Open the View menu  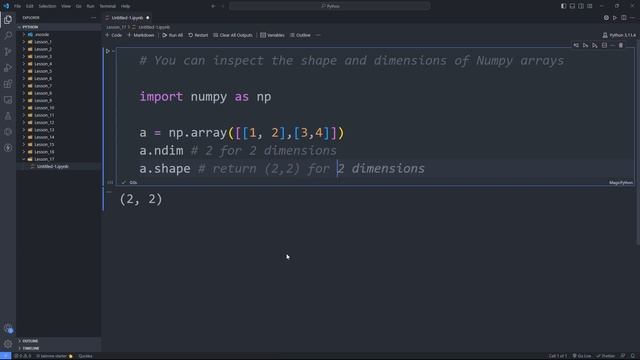point(66,6)
